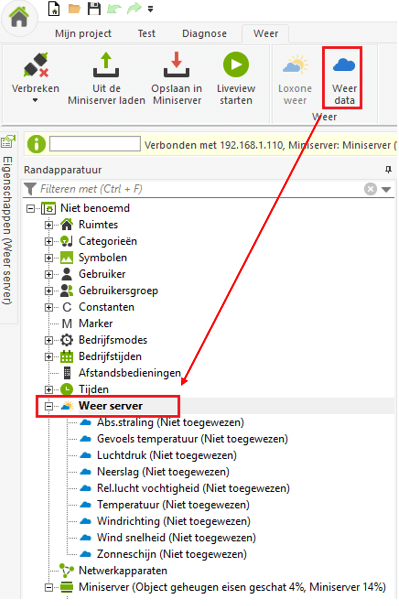Viewport: 399px width, 606px height.
Task: Select the Bedrijfsmodes gear icon
Action: 67,340
